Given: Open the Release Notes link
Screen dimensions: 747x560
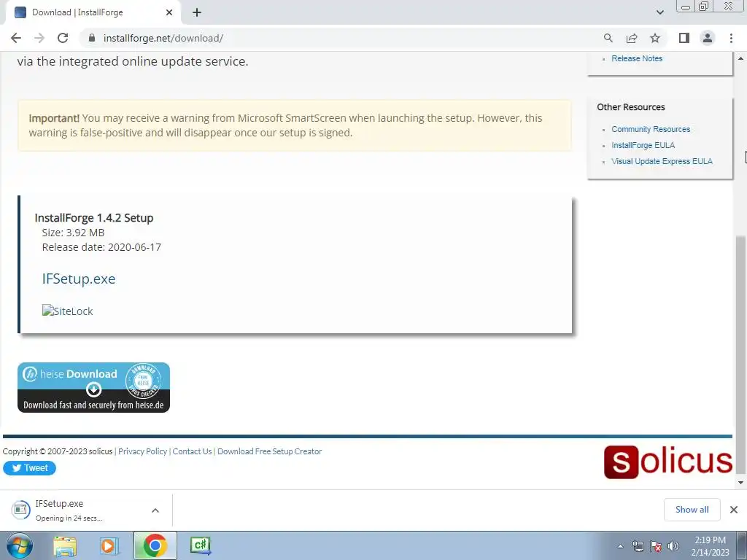Looking at the screenshot, I should 637,58.
